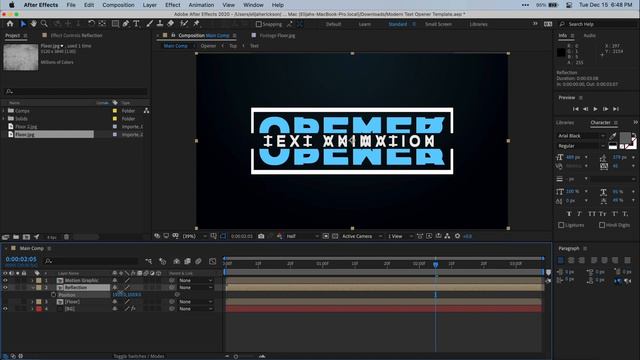Viewport: 640px width, 360px height.
Task: Open the 1 View layout dropdown
Action: [400, 236]
